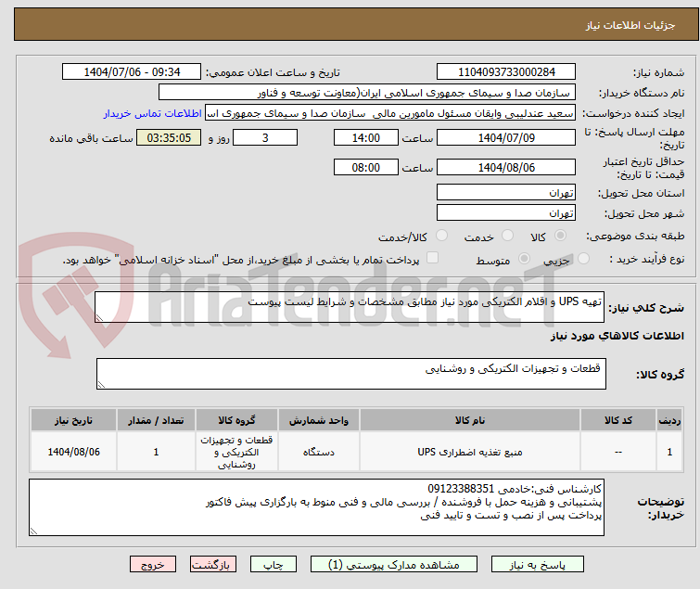700x589 pixels.
Task: Click the دستگاه unit cell
Action: pyautogui.click(x=318, y=452)
